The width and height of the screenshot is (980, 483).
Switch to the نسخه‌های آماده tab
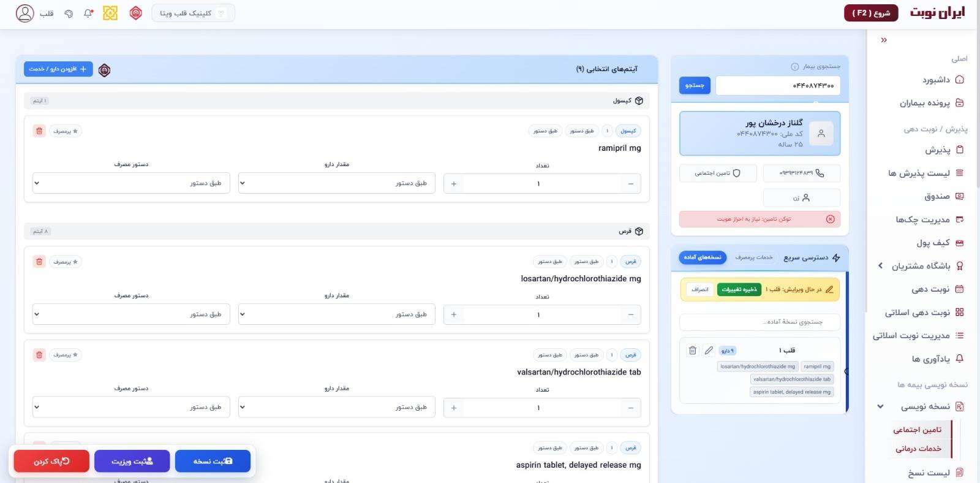pos(703,257)
